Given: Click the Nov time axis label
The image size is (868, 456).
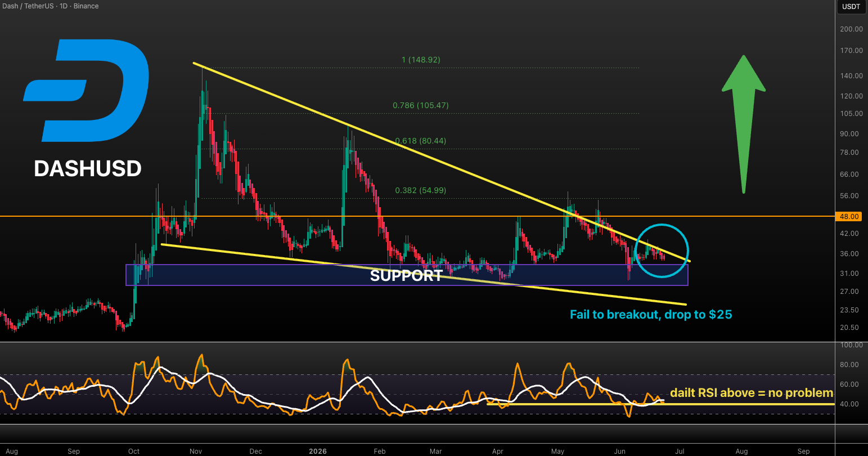Looking at the screenshot, I should click(x=196, y=451).
